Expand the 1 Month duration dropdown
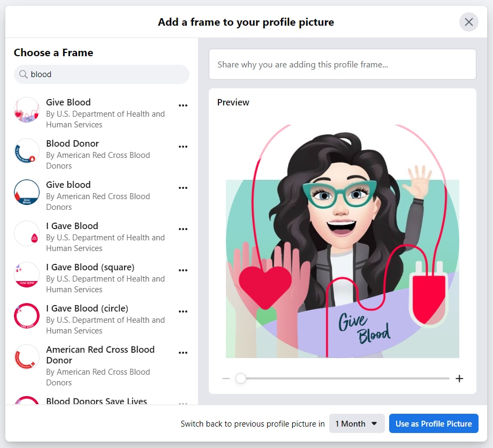 coord(356,423)
